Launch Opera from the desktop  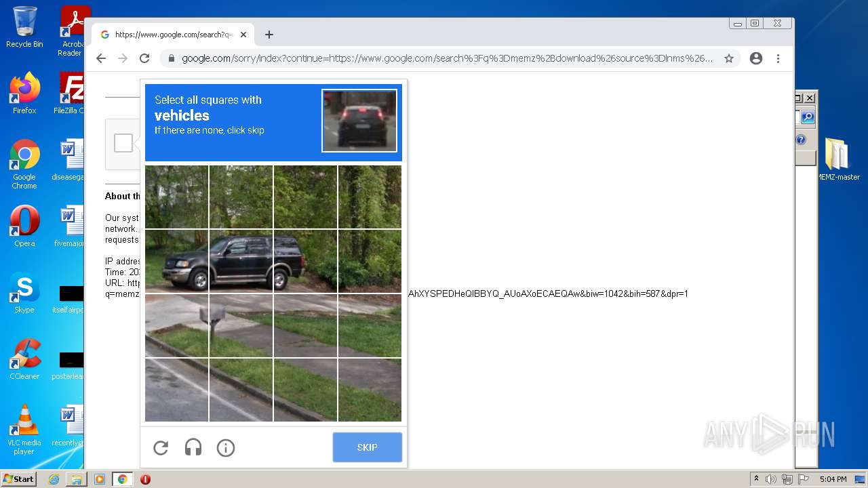pyautogui.click(x=24, y=226)
